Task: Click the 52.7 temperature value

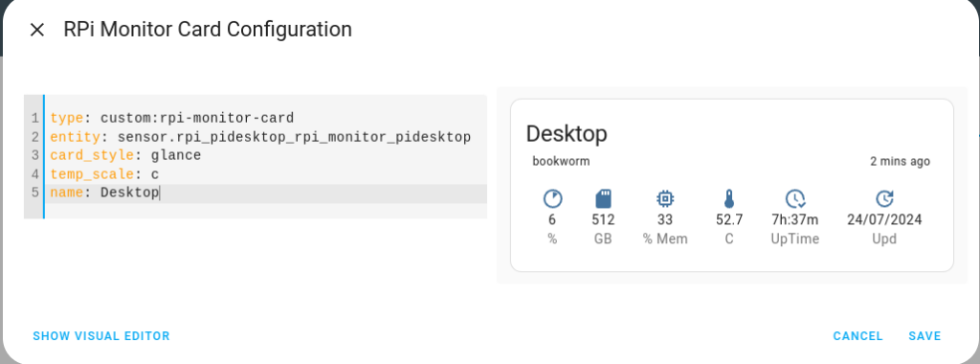Action: tap(728, 219)
